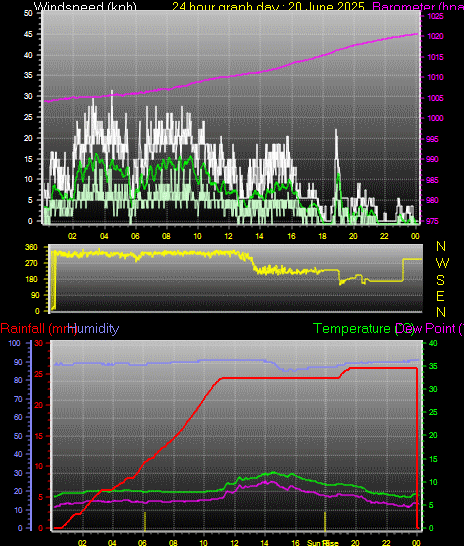Click the S compass letter beside direction chart
464x546 pixels.
pyautogui.click(x=441, y=280)
